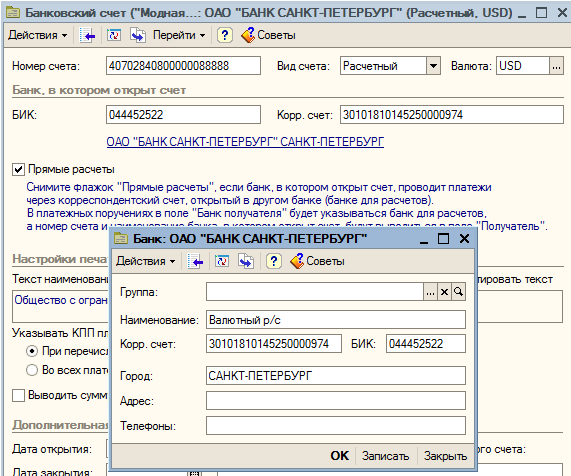Maximize the Банковский счет window
571x476 pixels.
click(x=542, y=13)
